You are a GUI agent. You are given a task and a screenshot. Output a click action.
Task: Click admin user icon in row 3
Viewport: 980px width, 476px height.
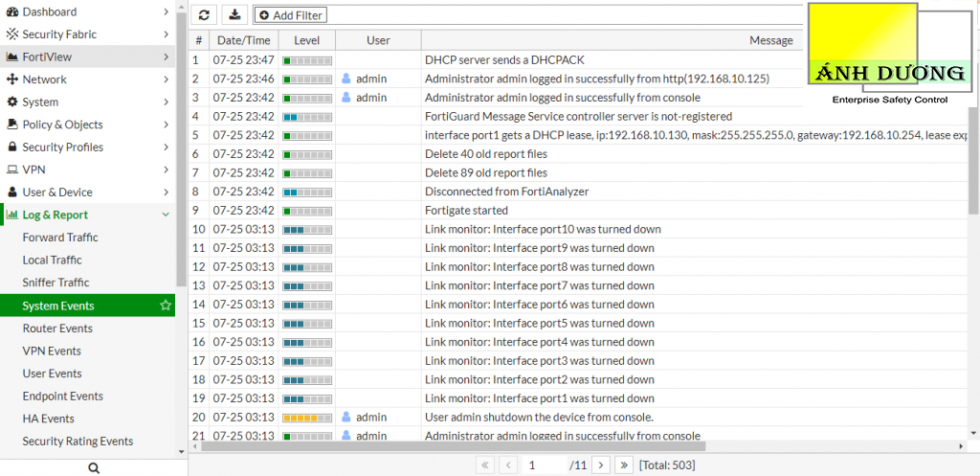(346, 98)
